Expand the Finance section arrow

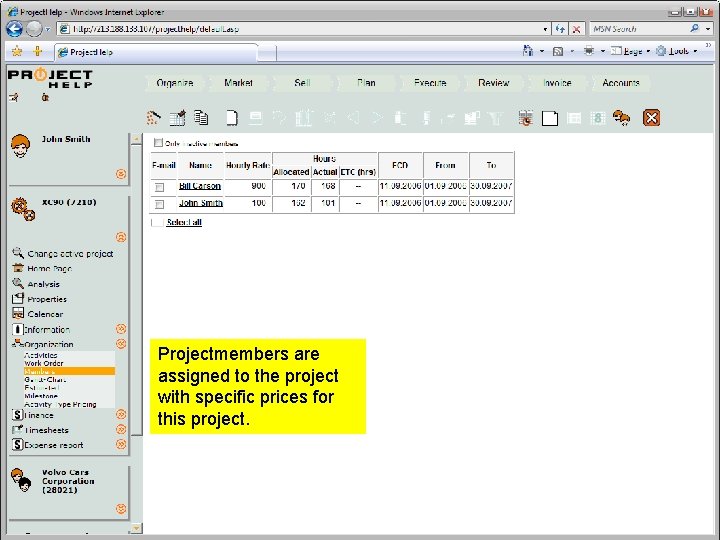click(x=121, y=414)
